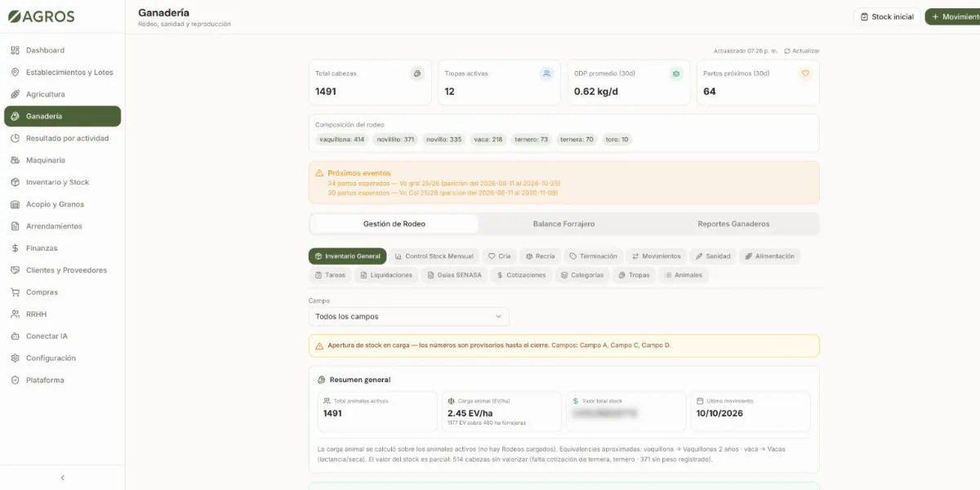Image resolution: width=980 pixels, height=490 pixels.
Task: Click the 'ternero: 73' chip
Action: pyautogui.click(x=532, y=140)
